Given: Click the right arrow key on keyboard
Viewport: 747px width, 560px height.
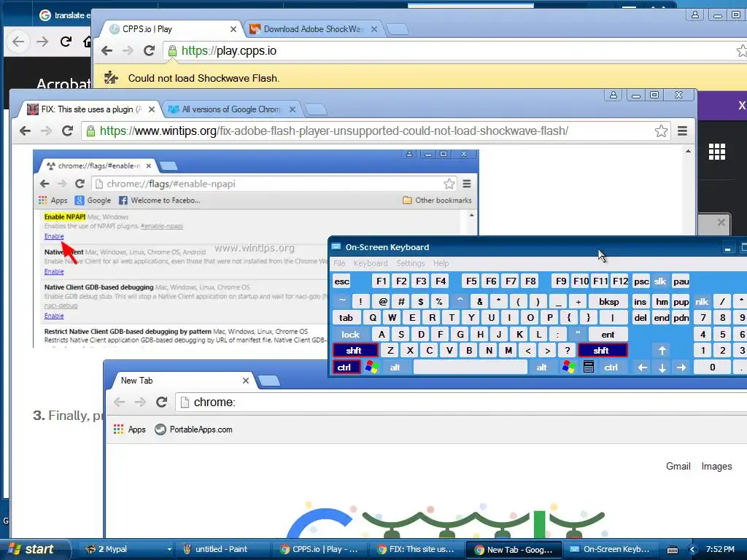Looking at the screenshot, I should [x=682, y=367].
